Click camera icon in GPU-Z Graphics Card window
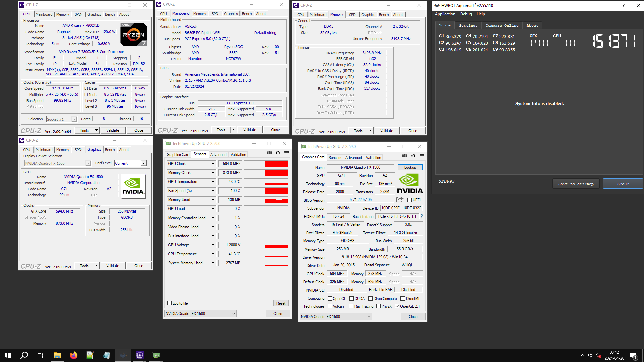This screenshot has width=644, height=362. point(405,156)
